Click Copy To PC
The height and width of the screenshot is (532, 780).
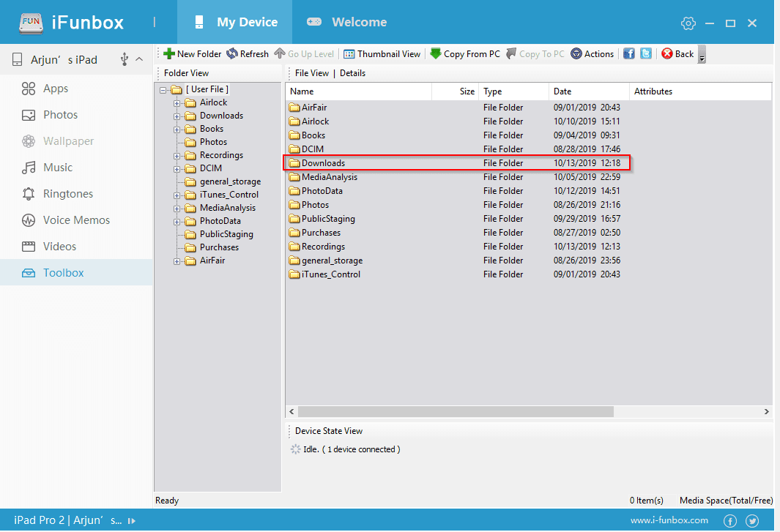click(x=535, y=53)
